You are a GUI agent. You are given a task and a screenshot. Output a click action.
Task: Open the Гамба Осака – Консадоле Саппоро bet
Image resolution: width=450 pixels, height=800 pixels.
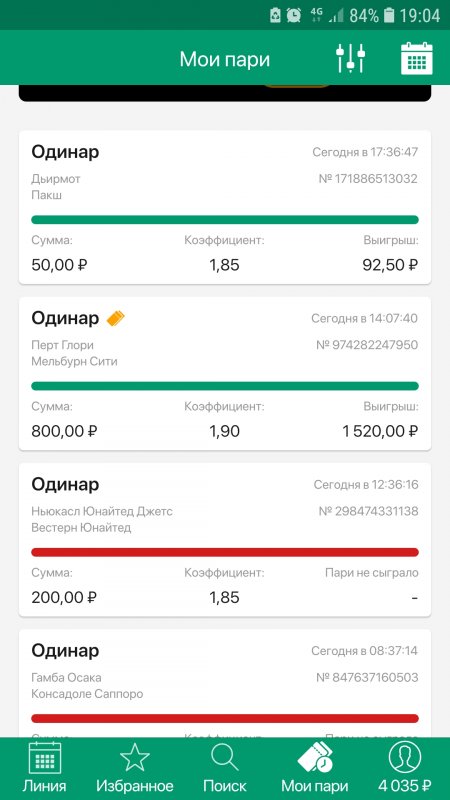(x=225, y=683)
